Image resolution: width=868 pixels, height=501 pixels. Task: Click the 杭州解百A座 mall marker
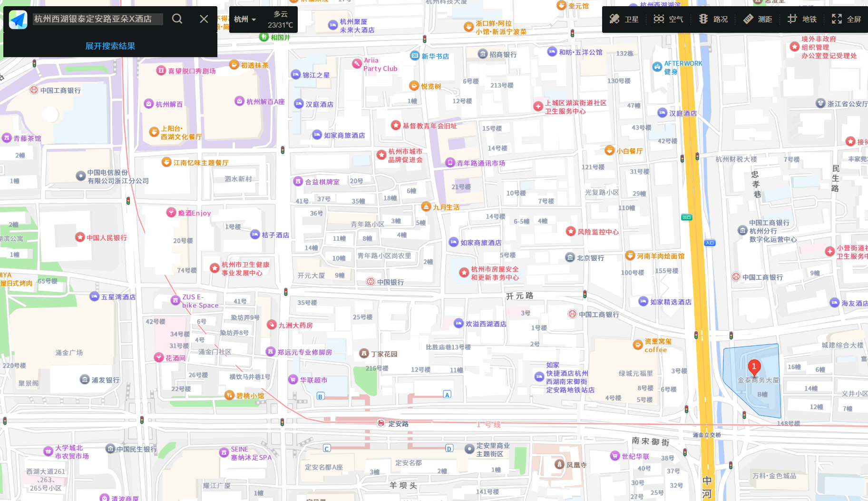click(239, 101)
